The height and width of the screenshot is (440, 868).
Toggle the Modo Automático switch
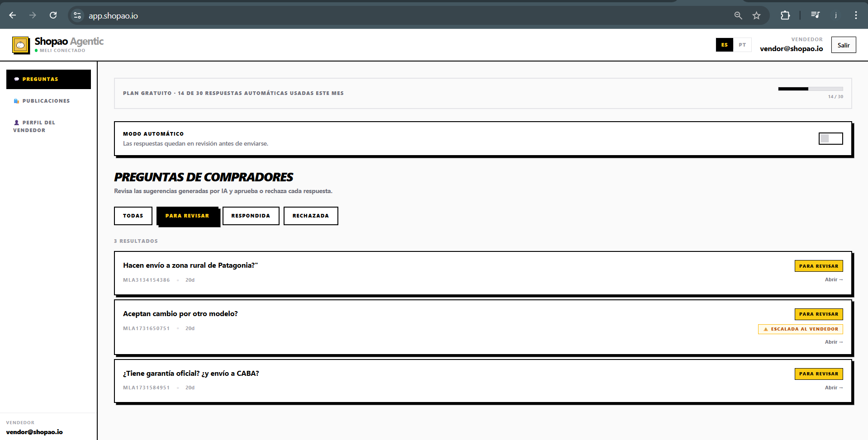(831, 138)
